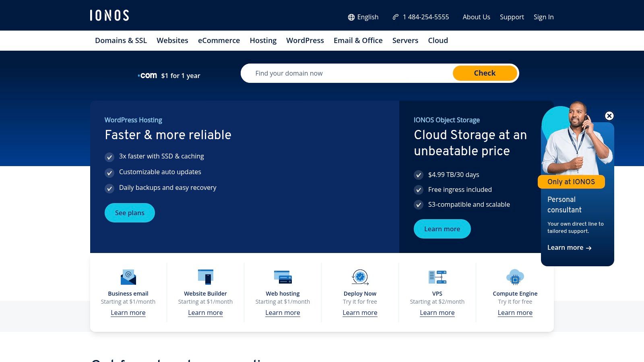Screen dimensions: 644x362
Task: Click the Business email title
Action: point(128,294)
